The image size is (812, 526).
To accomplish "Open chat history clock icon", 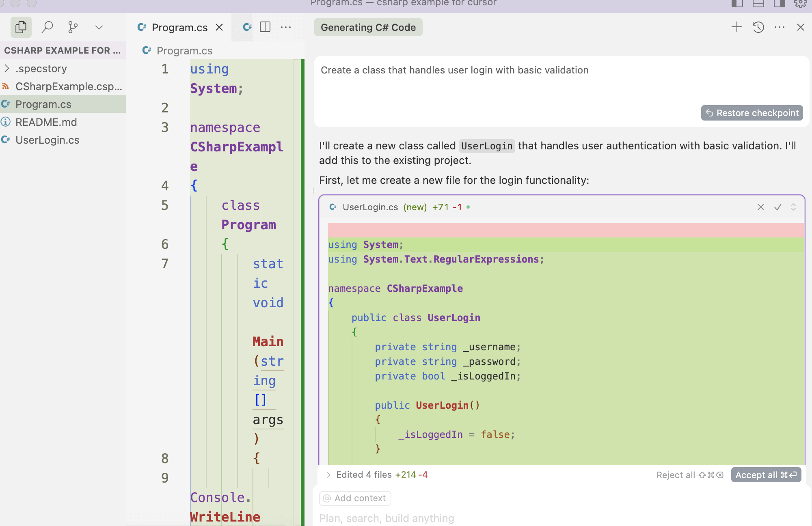I will point(758,27).
